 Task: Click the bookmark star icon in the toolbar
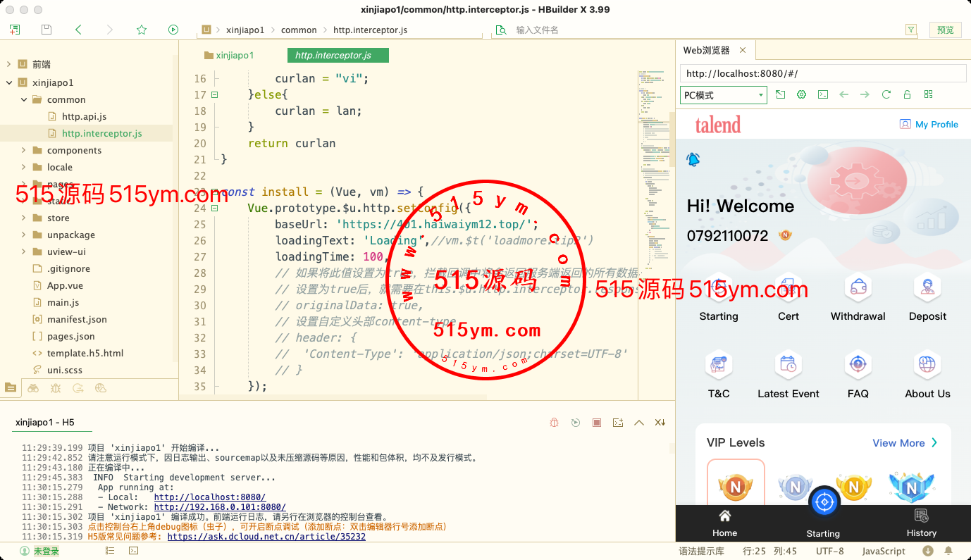point(142,30)
